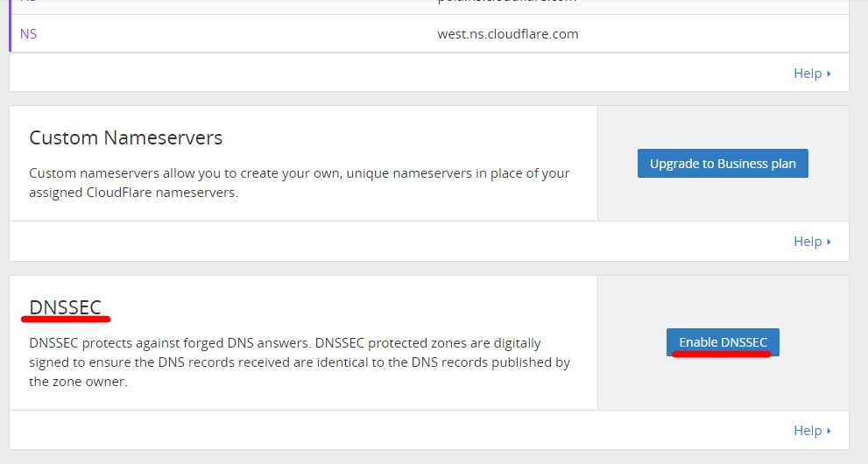Viewport: 868px width, 464px height.
Task: Open Help link under Custom Nameservers
Action: click(x=807, y=242)
